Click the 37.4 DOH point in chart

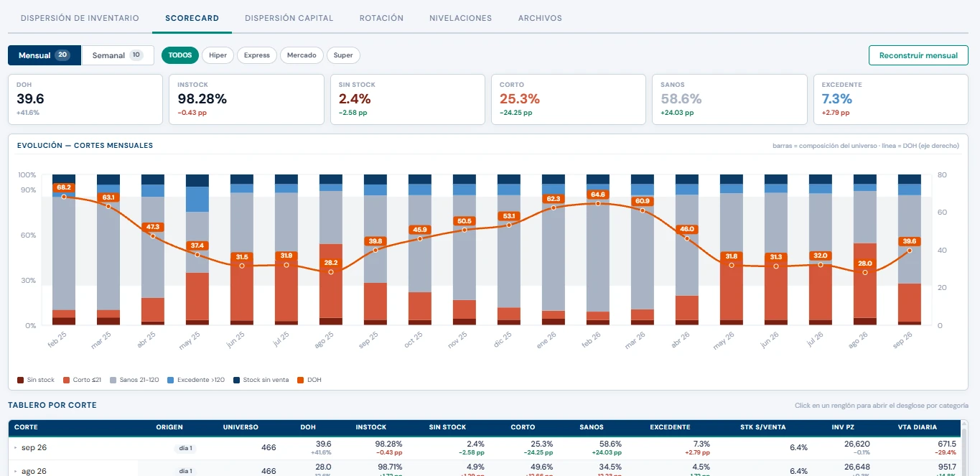click(x=197, y=255)
